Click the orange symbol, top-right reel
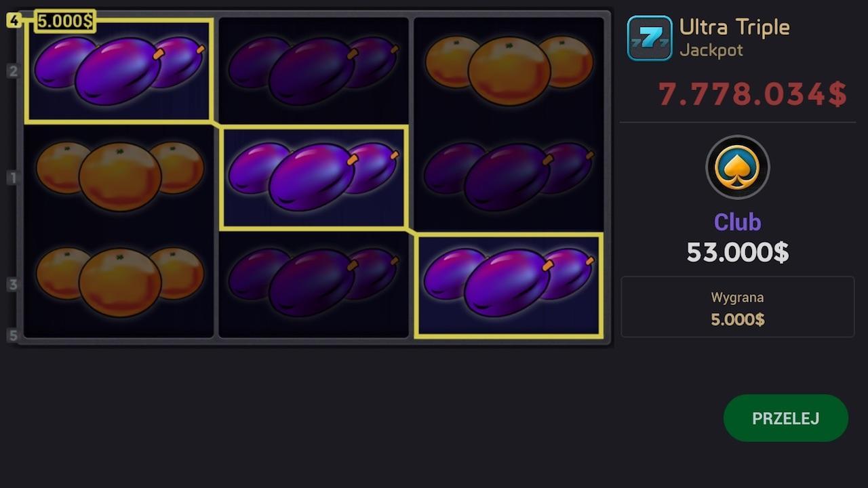Screen dimensions: 868x488 (x=509, y=70)
